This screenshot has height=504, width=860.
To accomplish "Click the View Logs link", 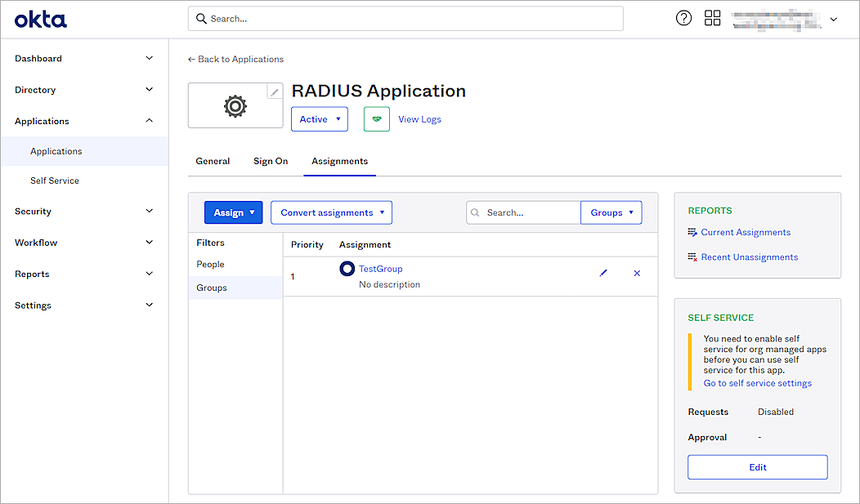I will 419,118.
